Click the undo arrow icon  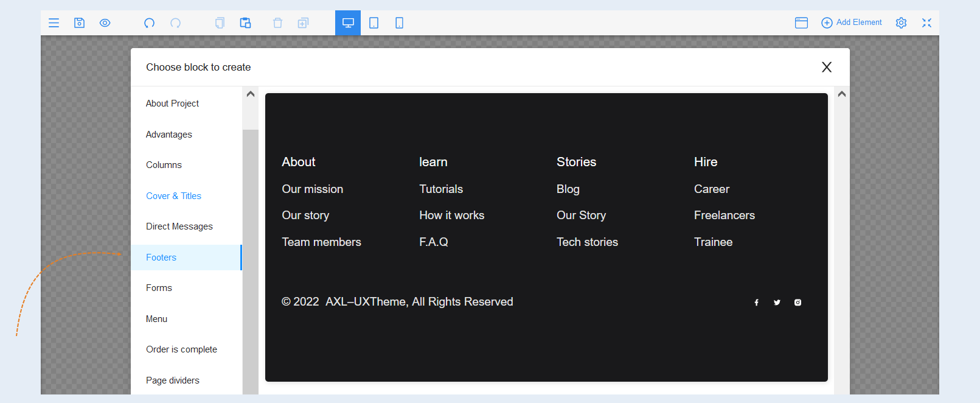pos(149,23)
